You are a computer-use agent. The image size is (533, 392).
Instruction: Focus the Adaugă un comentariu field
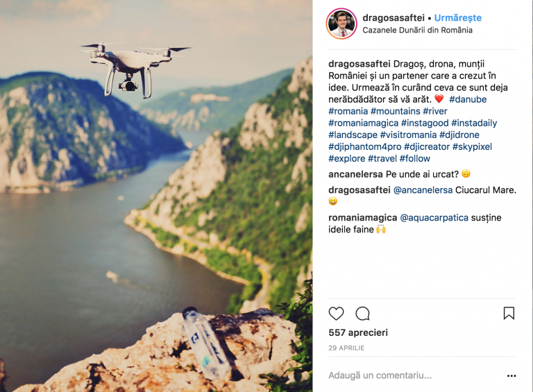coord(415,375)
